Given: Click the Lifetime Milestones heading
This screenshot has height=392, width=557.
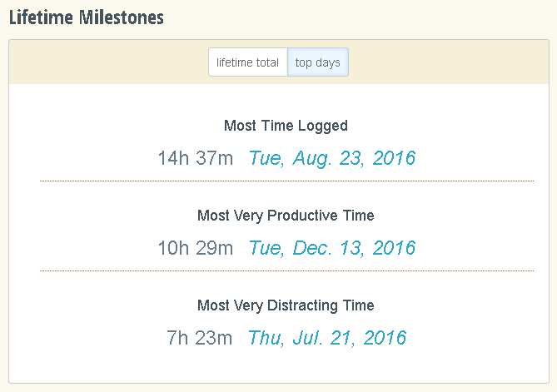Looking at the screenshot, I should (87, 17).
